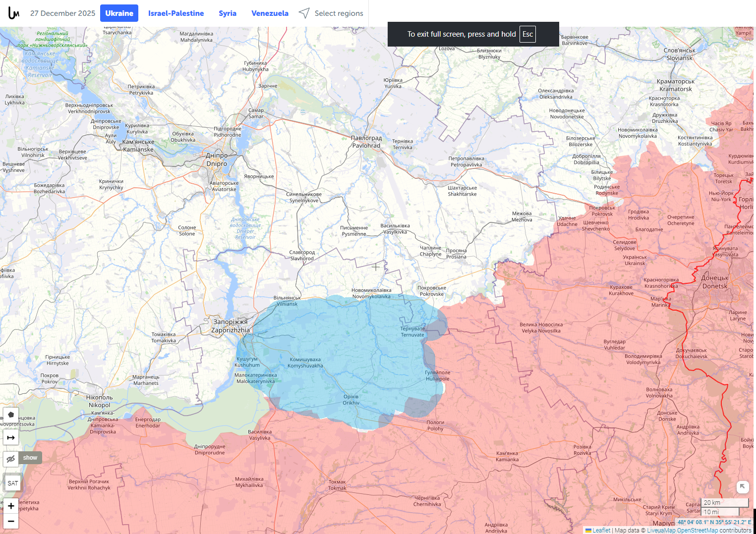Open the 27 December 2025 date picker
The height and width of the screenshot is (534, 756).
click(x=62, y=13)
